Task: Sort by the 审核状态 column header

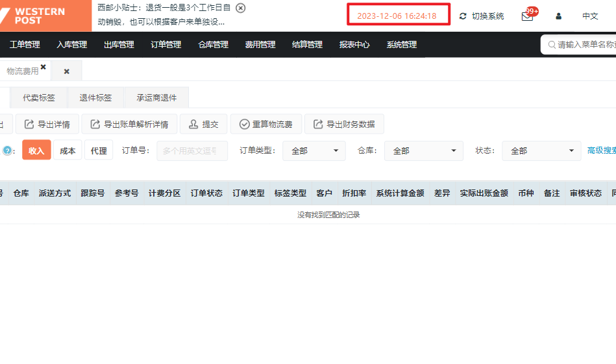Action: pyautogui.click(x=585, y=193)
